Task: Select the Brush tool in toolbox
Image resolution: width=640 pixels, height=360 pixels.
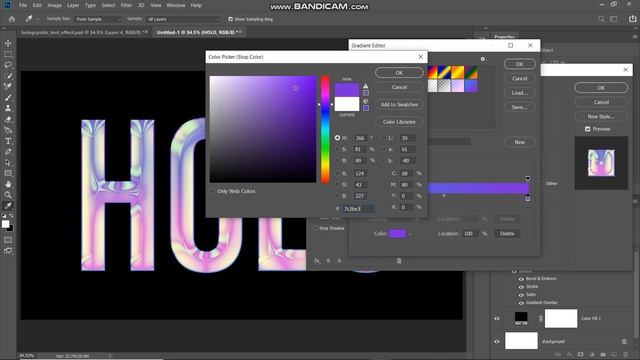Action: [8, 98]
